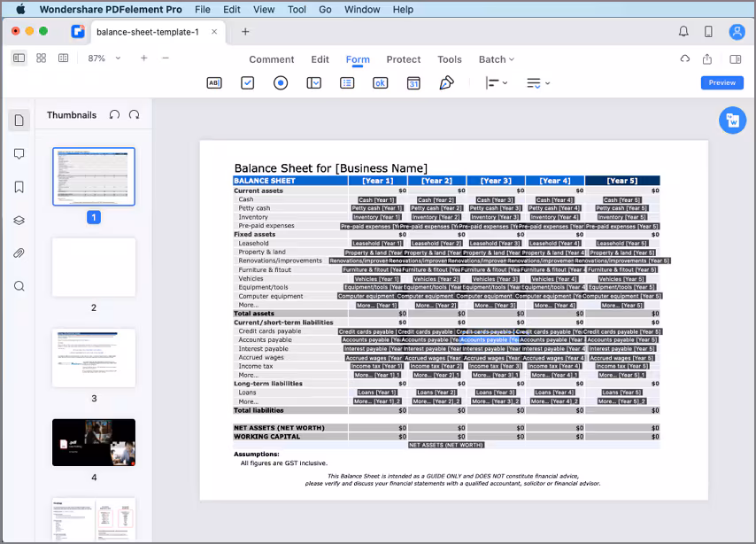
Task: Open the Window menu in menu bar
Action: (361, 10)
